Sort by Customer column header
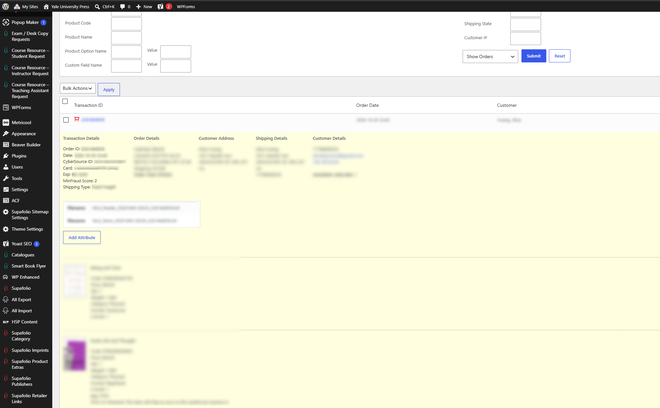The height and width of the screenshot is (408, 660). [x=507, y=105]
